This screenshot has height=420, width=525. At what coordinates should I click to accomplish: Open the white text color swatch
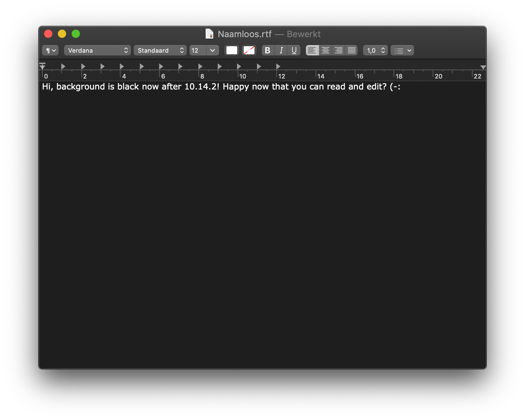232,51
